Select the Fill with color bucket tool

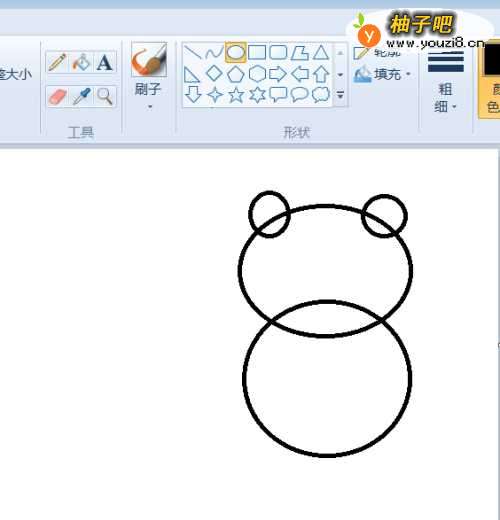click(x=81, y=62)
